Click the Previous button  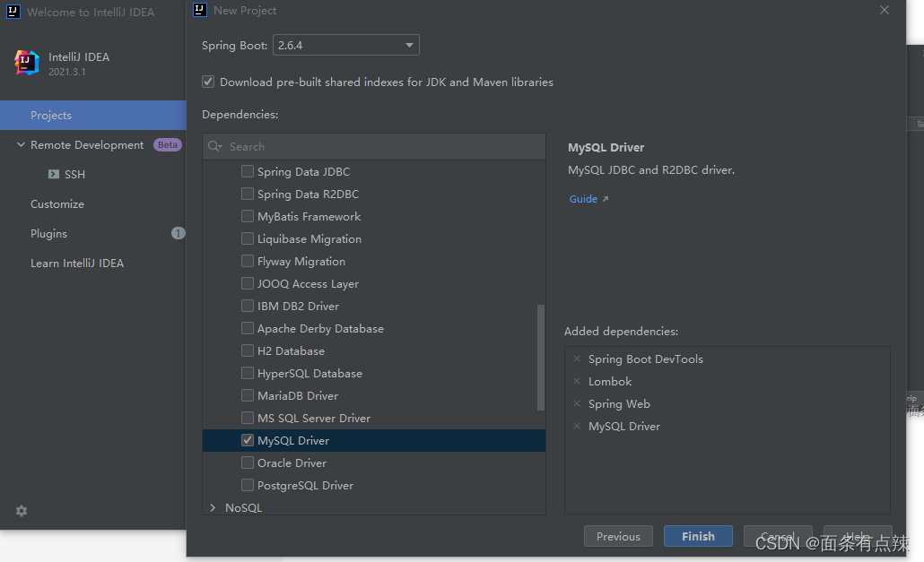pyautogui.click(x=618, y=536)
